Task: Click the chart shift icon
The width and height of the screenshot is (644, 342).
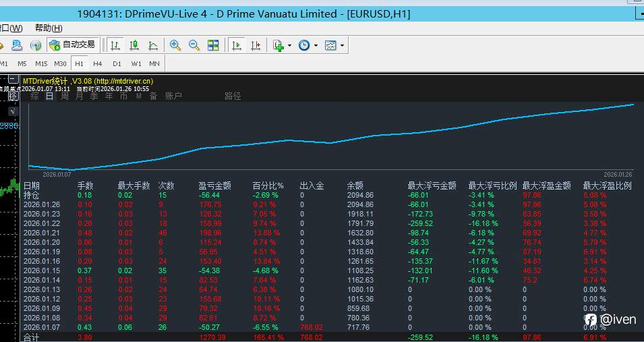Action: pos(256,45)
